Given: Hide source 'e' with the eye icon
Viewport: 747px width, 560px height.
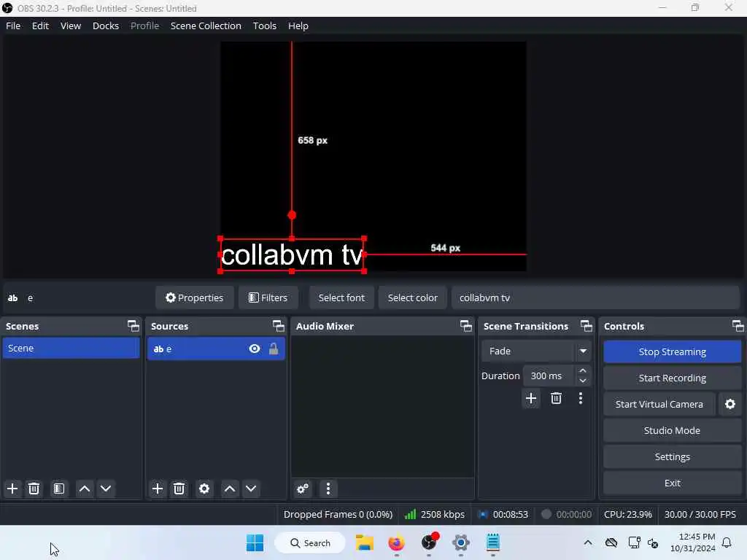Looking at the screenshot, I should [255, 349].
